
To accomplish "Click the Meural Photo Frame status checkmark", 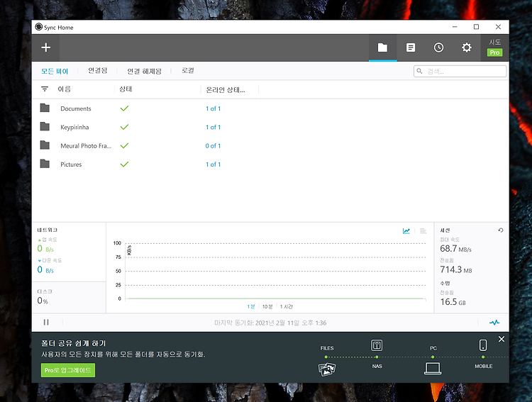I will tap(125, 145).
